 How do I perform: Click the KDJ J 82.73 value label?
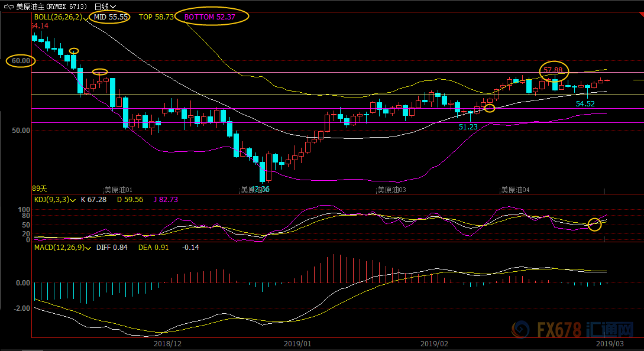(166, 200)
